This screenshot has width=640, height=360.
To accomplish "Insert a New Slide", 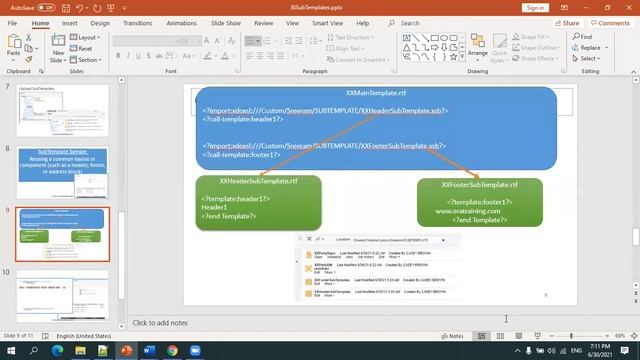I will point(58,48).
